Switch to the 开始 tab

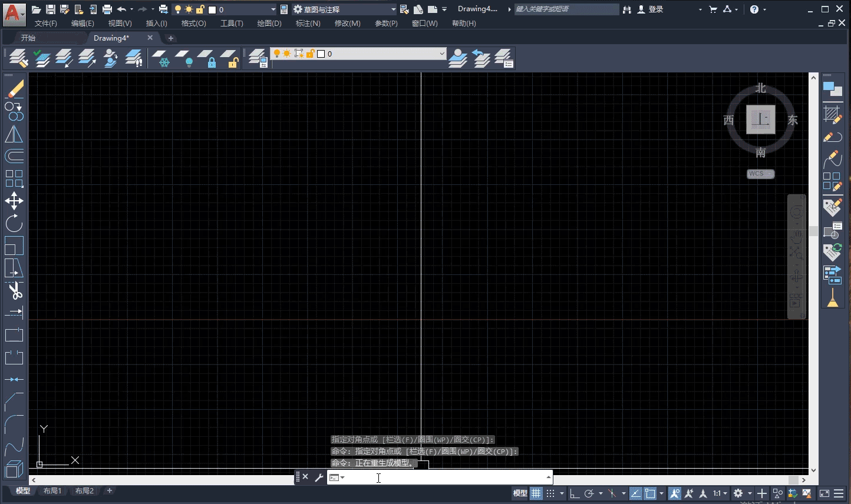pyautogui.click(x=28, y=38)
